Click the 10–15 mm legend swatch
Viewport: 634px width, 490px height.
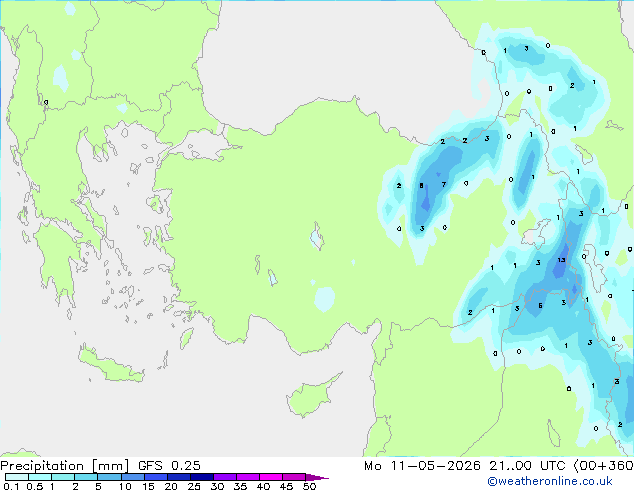[x=132, y=477]
